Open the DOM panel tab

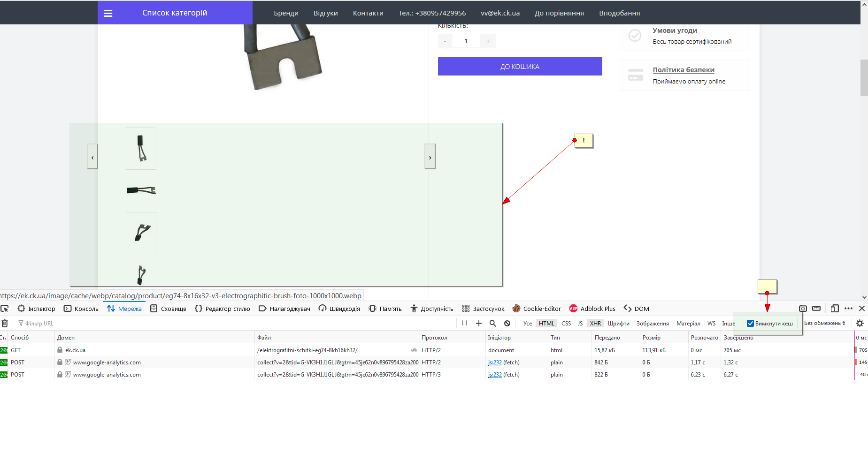pos(637,309)
